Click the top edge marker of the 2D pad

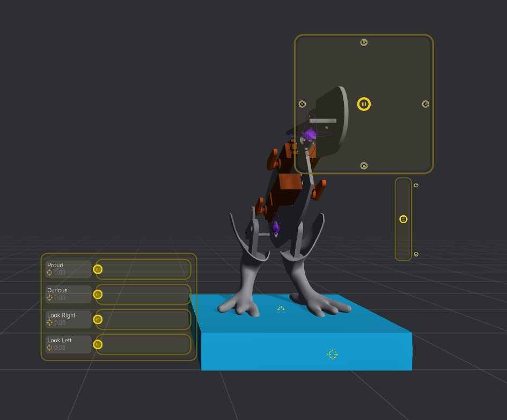click(x=364, y=42)
